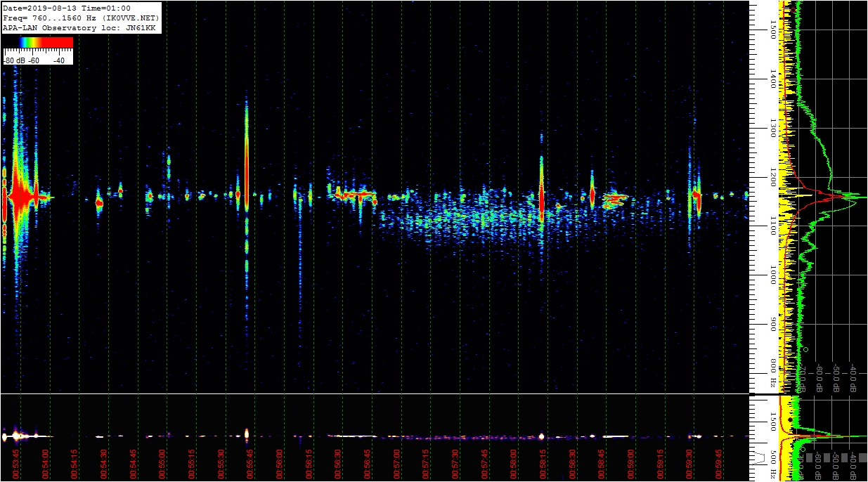Click the '-60.0 dB' label of main spectrum graph
Screen dimensions: 868x482
[819, 377]
